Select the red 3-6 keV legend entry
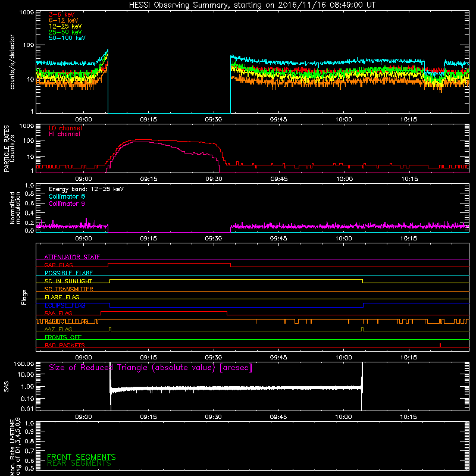Viewport: 476px width, 476px height. coord(62,14)
